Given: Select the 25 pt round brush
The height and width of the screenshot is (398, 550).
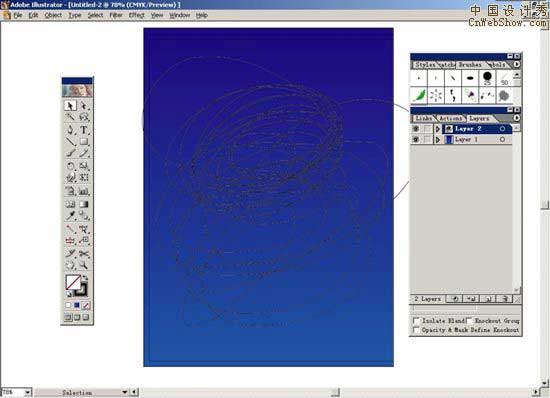Looking at the screenshot, I should (x=487, y=78).
